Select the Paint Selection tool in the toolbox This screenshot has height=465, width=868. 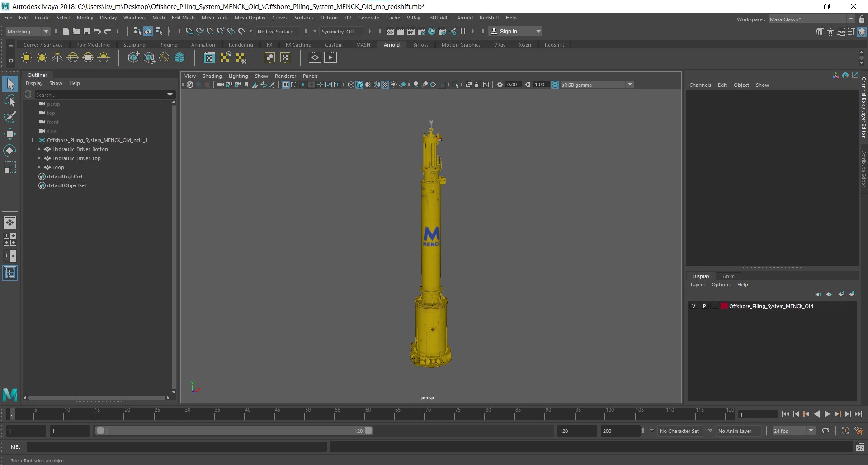(10, 117)
